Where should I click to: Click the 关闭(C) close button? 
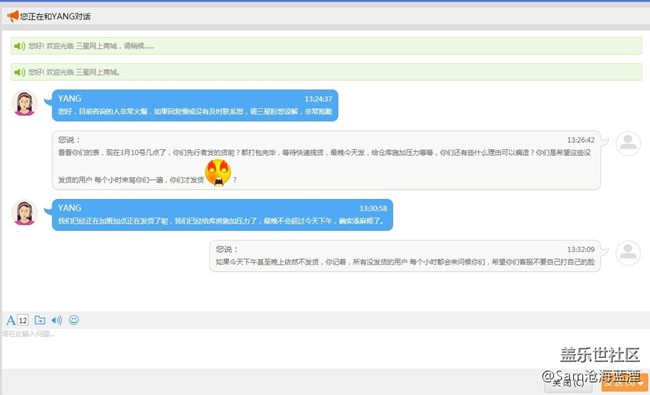(568, 383)
